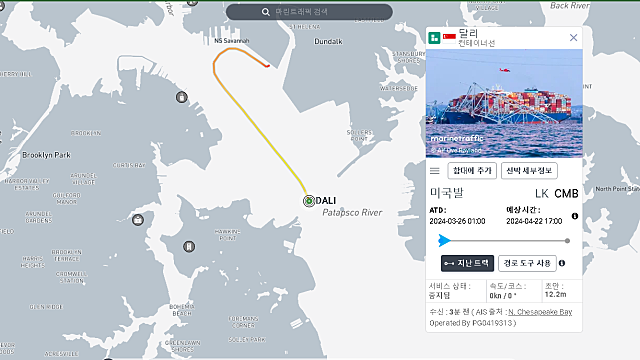This screenshot has height=360, width=640.
Task: Focus the MarineTraffic search field
Action: click(x=309, y=12)
